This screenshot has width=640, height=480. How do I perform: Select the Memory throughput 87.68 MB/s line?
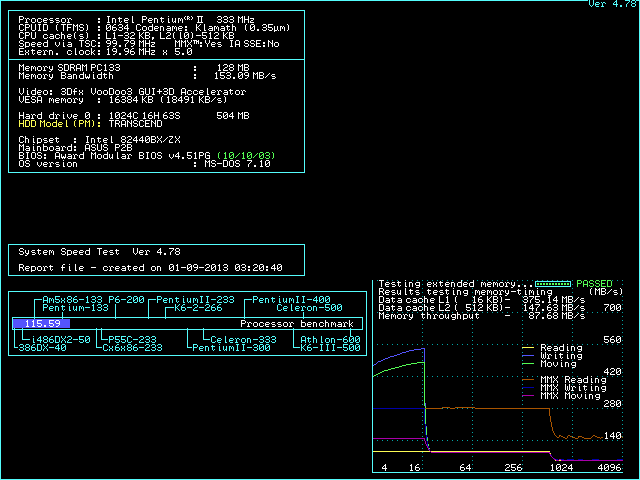click(x=482, y=316)
